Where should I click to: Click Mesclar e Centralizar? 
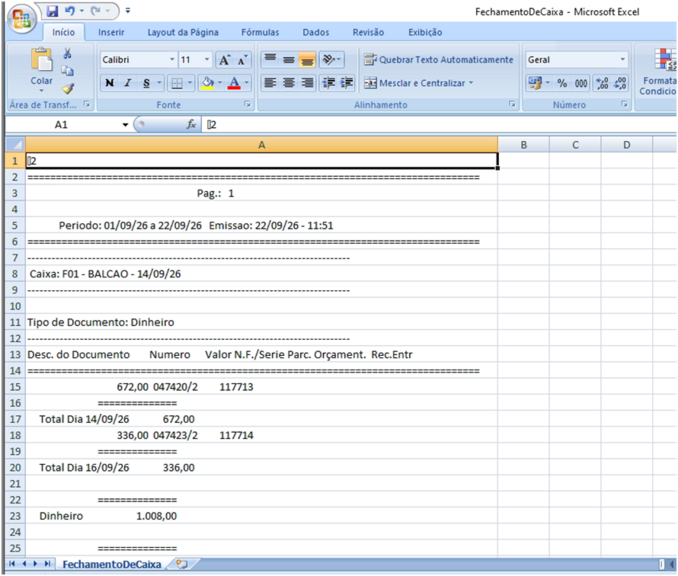coord(414,83)
